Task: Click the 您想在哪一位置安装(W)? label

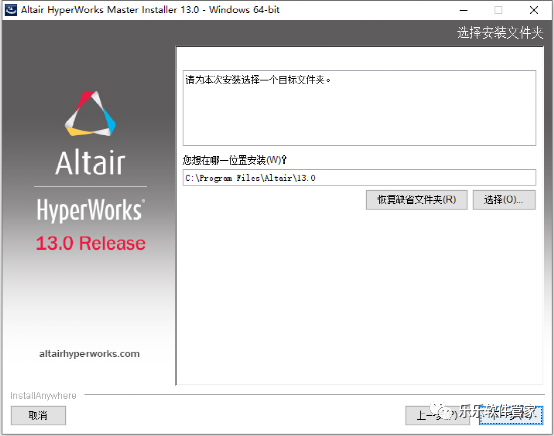Action: [x=235, y=160]
